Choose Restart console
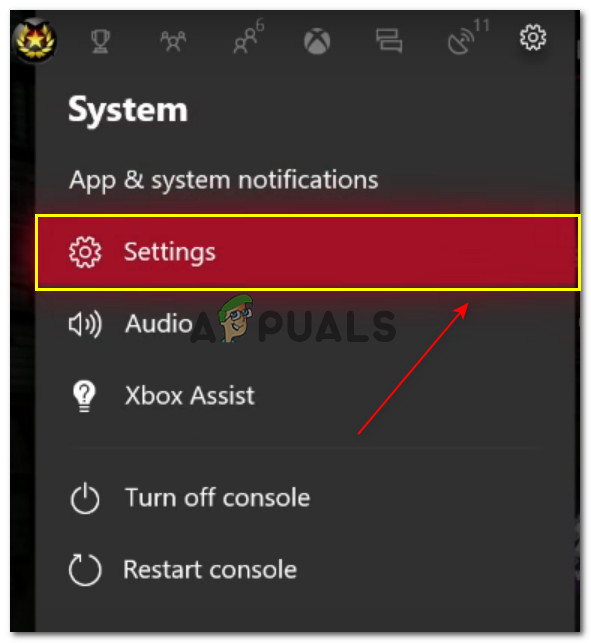Viewport: 591px width, 643px height. click(x=210, y=570)
